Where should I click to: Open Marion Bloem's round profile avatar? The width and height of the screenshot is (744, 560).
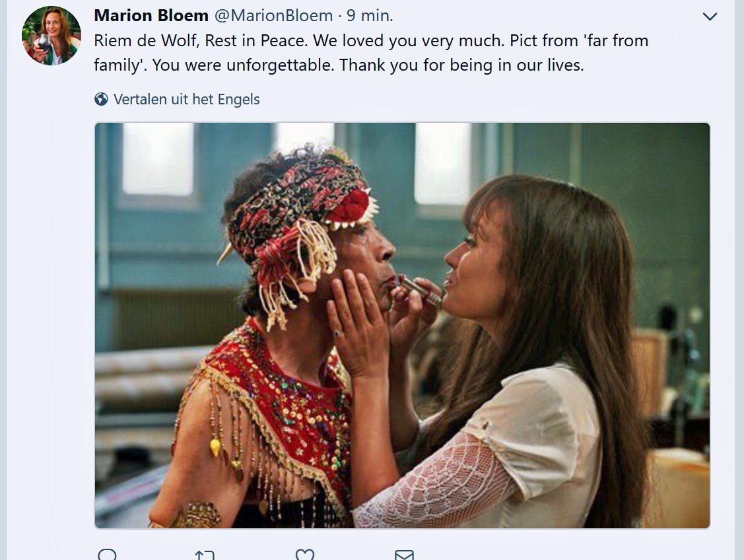pos(51,36)
